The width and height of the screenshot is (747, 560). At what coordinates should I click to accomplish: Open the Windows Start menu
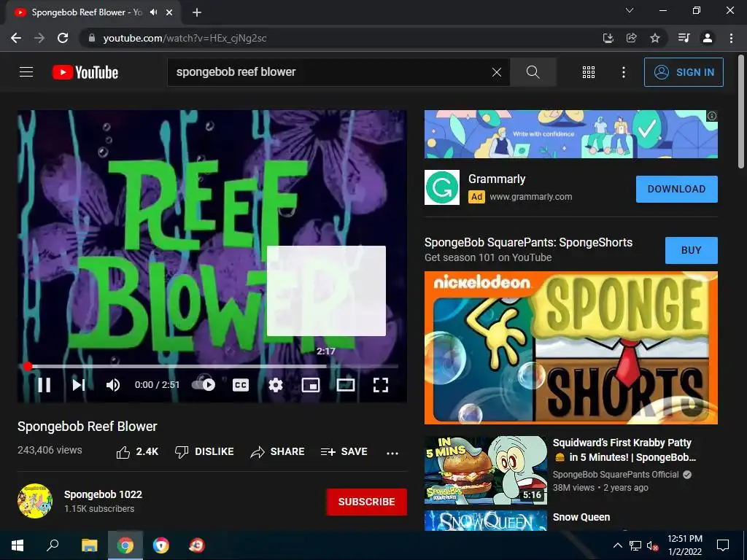[x=18, y=545]
